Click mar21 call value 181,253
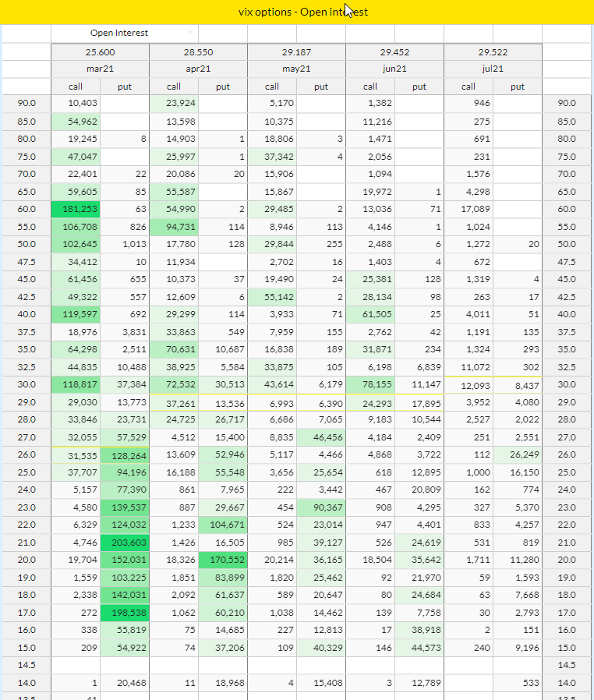Viewport: 594px width, 700px height. [x=76, y=209]
